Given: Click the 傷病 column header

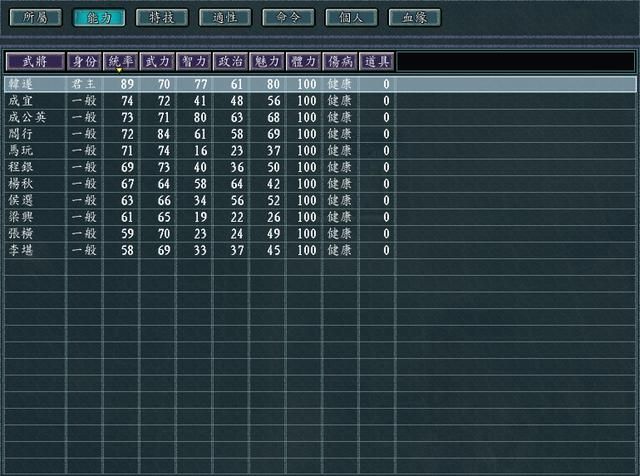Looking at the screenshot, I should (340, 61).
